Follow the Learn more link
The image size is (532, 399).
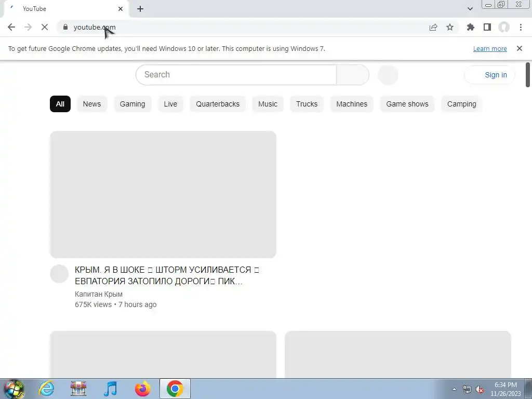pyautogui.click(x=490, y=48)
